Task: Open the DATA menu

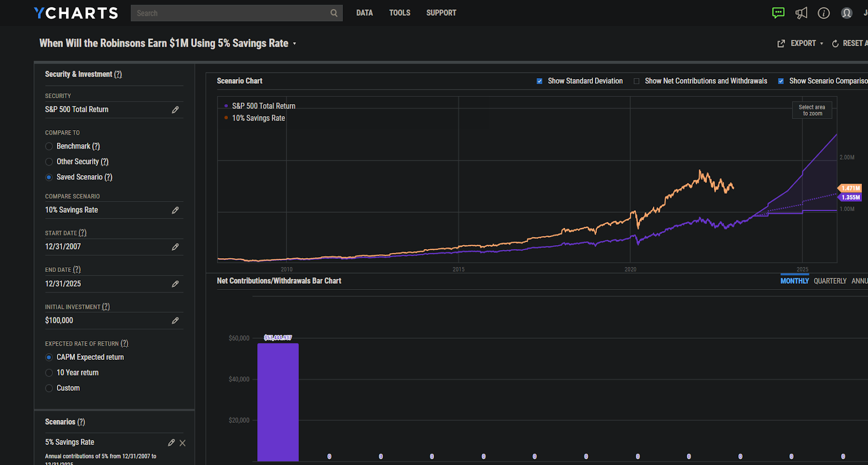Action: [365, 13]
